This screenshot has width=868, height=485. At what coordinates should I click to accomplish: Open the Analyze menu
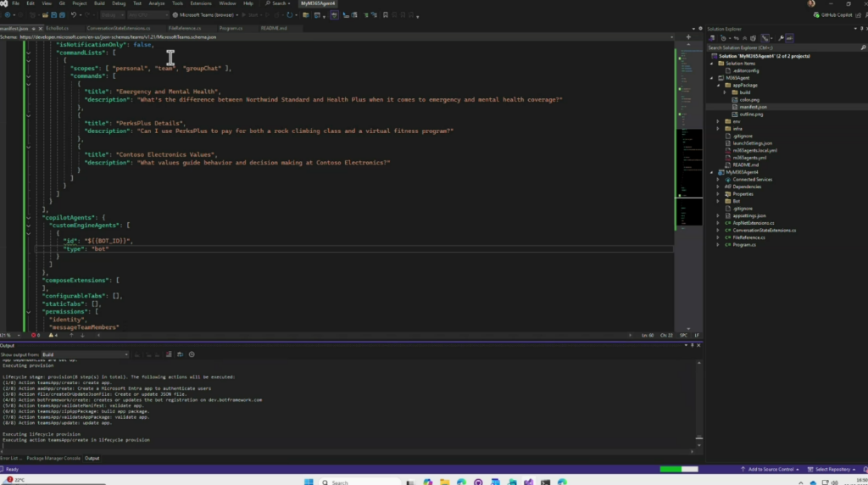pyautogui.click(x=156, y=3)
